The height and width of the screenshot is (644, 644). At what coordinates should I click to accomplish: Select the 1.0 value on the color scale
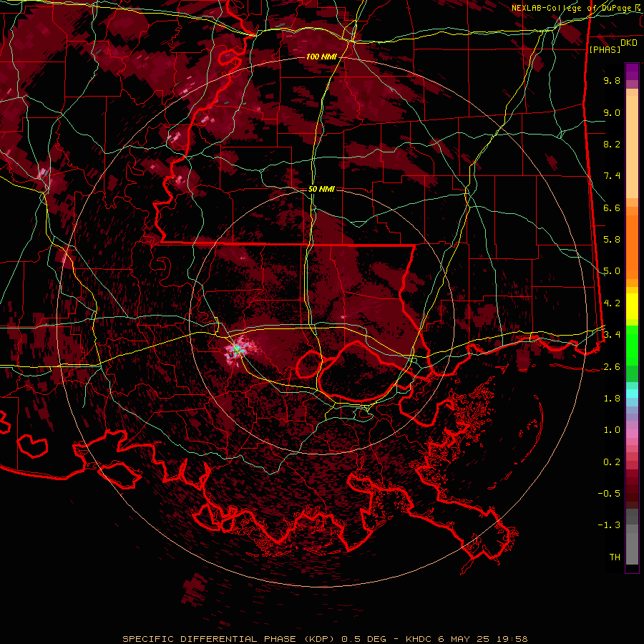pyautogui.click(x=612, y=430)
